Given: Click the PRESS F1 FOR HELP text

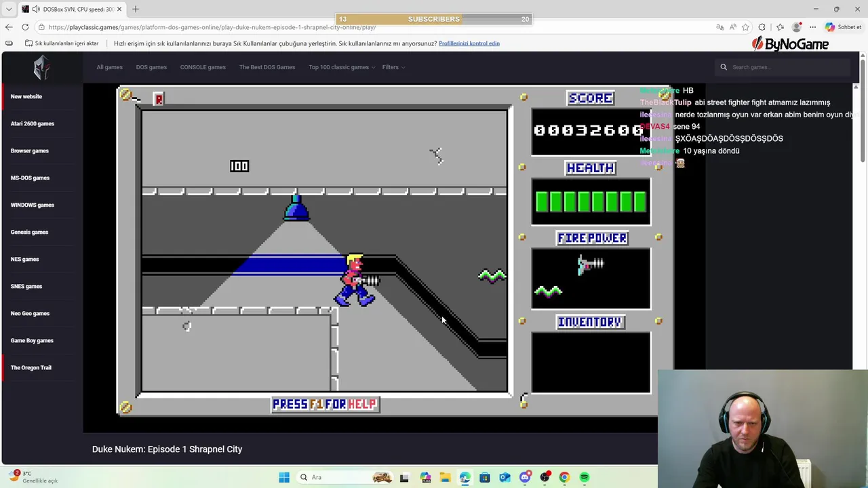Looking at the screenshot, I should point(325,404).
